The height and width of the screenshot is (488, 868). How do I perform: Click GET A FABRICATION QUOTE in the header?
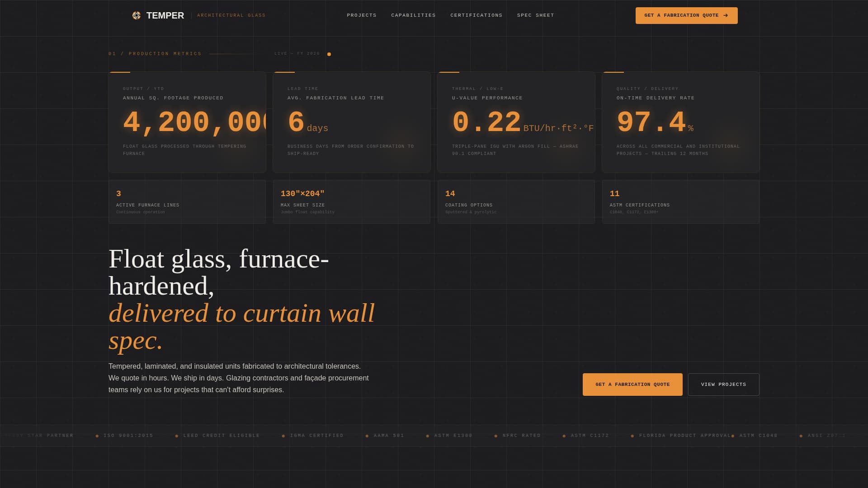[x=686, y=15]
